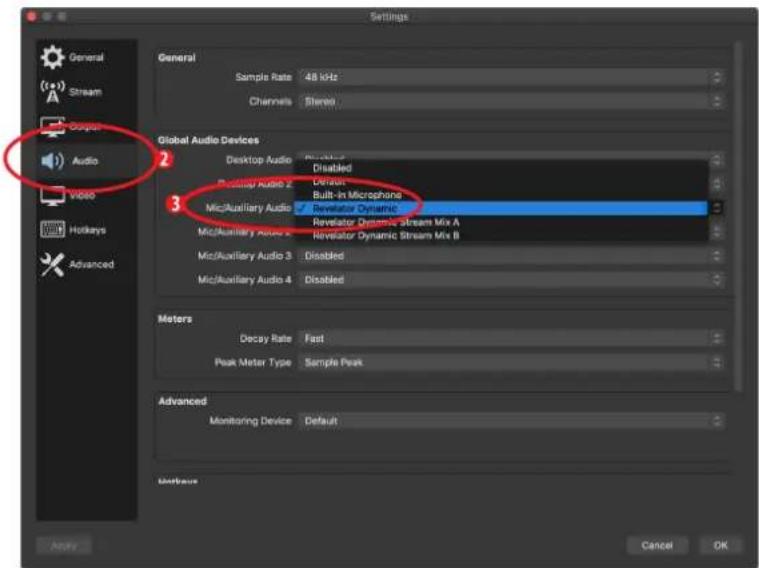Viewport: 759px width, 568px height.
Task: Open the Channels Stereo dropdown
Action: point(511,101)
